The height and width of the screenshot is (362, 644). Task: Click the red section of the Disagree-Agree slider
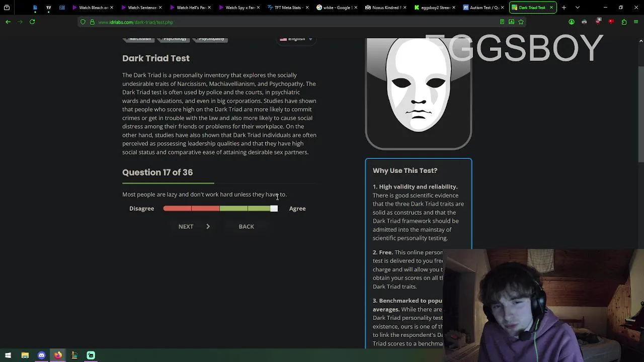191,208
